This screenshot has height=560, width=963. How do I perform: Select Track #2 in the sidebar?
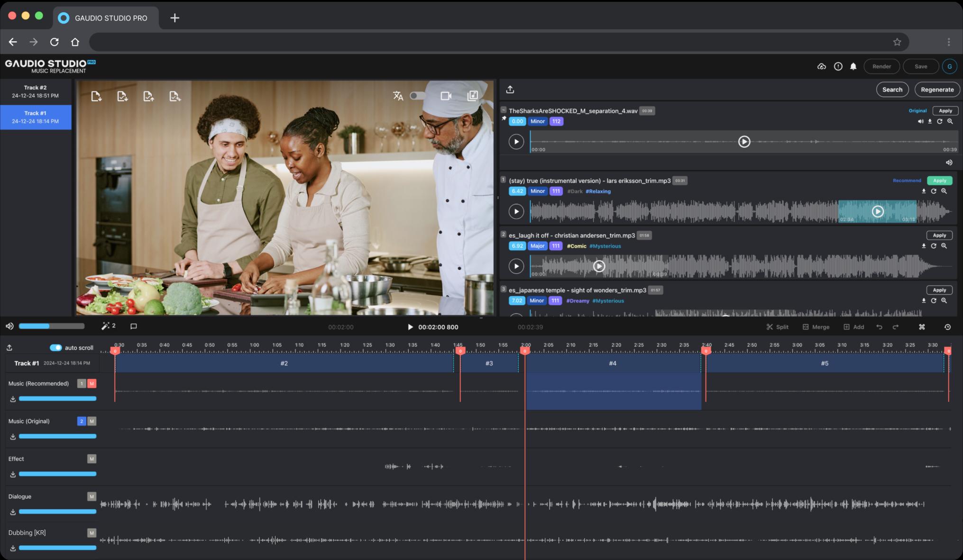coord(36,91)
